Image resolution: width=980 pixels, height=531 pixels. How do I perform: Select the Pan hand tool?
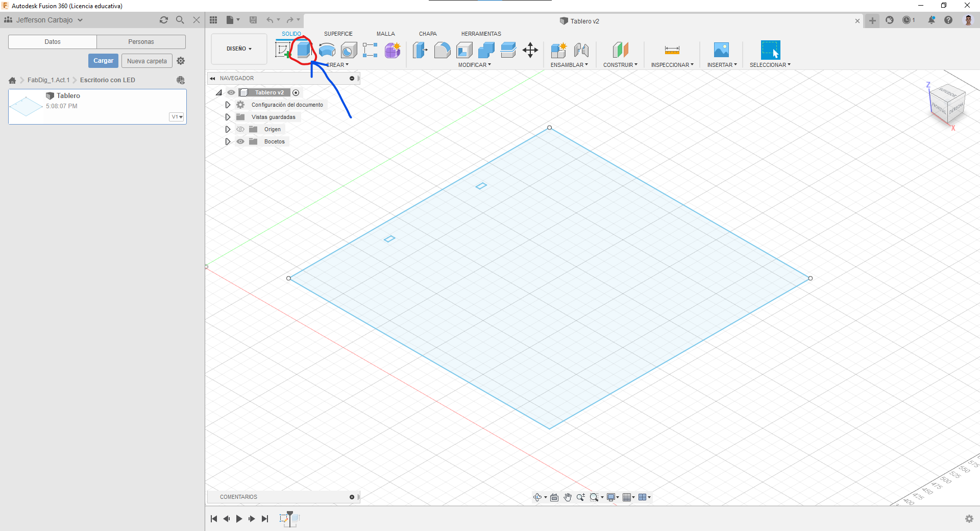click(x=568, y=497)
